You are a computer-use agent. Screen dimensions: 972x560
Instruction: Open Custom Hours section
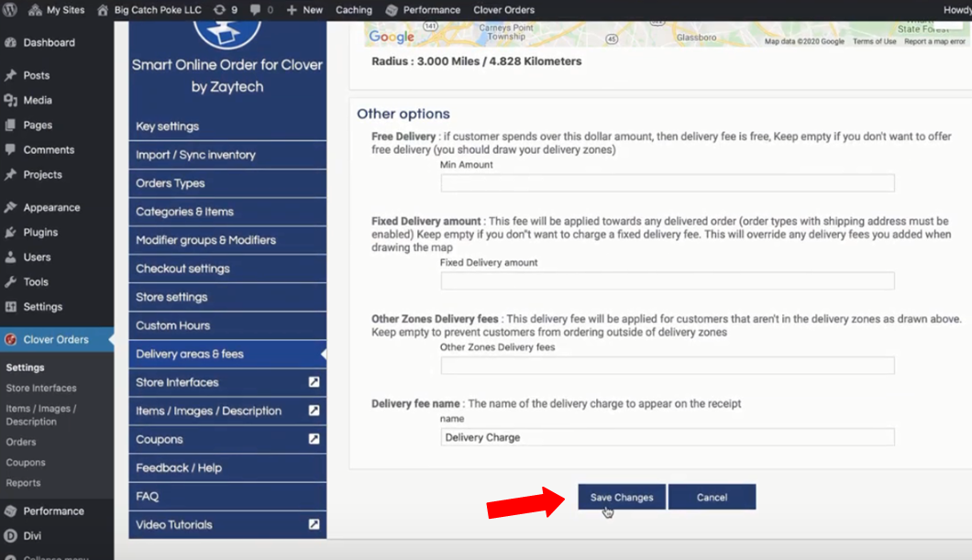coord(227,326)
